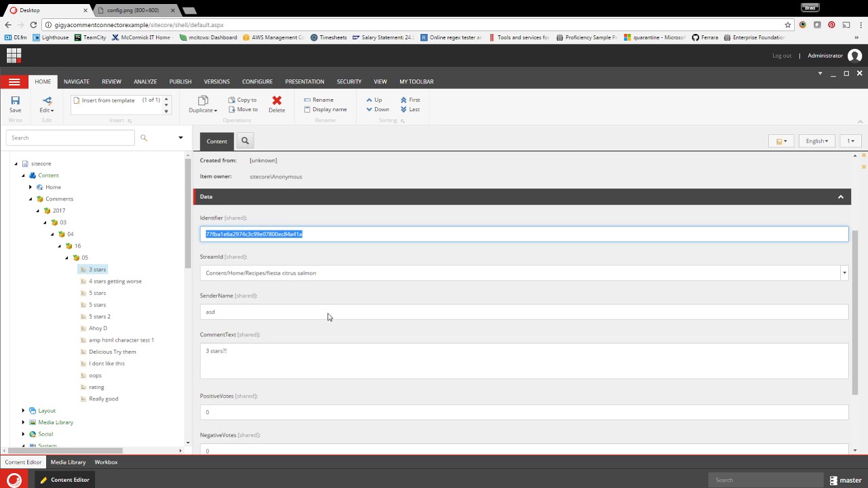
Task: Click Move to in Operations
Action: (243, 109)
